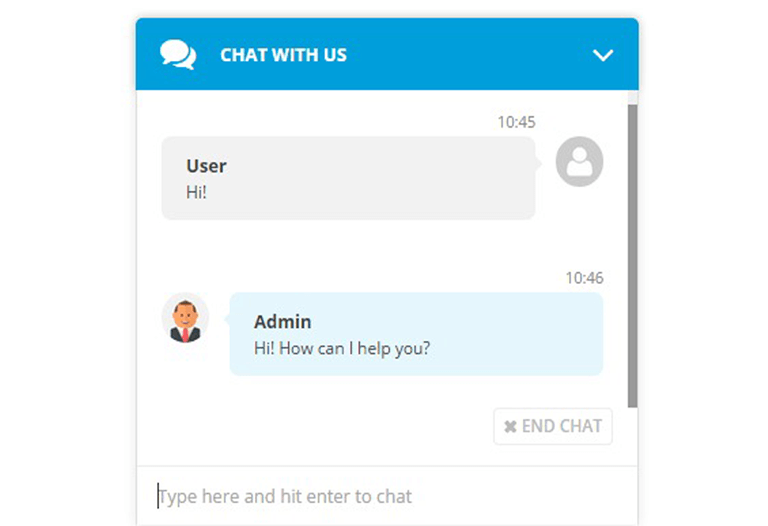The height and width of the screenshot is (526, 768).
Task: Click the chat scrollbar thumb
Action: tap(632, 256)
